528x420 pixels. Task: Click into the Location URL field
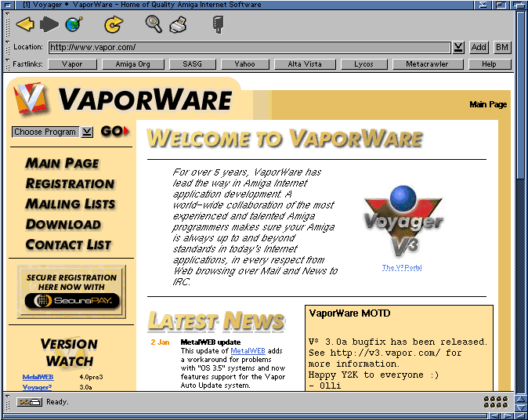pyautogui.click(x=249, y=47)
